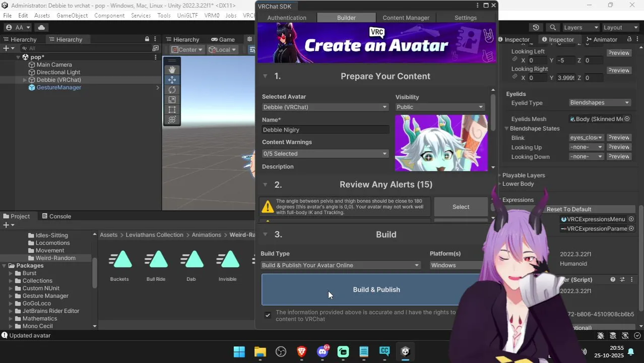Screen dimensions: 644x363
Task: Expand the Playable Layers section
Action: (500, 175)
